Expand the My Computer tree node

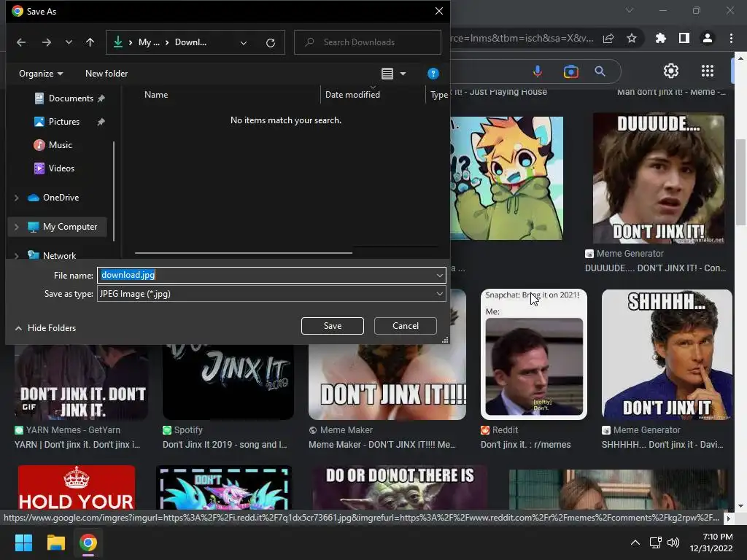pyautogui.click(x=17, y=227)
